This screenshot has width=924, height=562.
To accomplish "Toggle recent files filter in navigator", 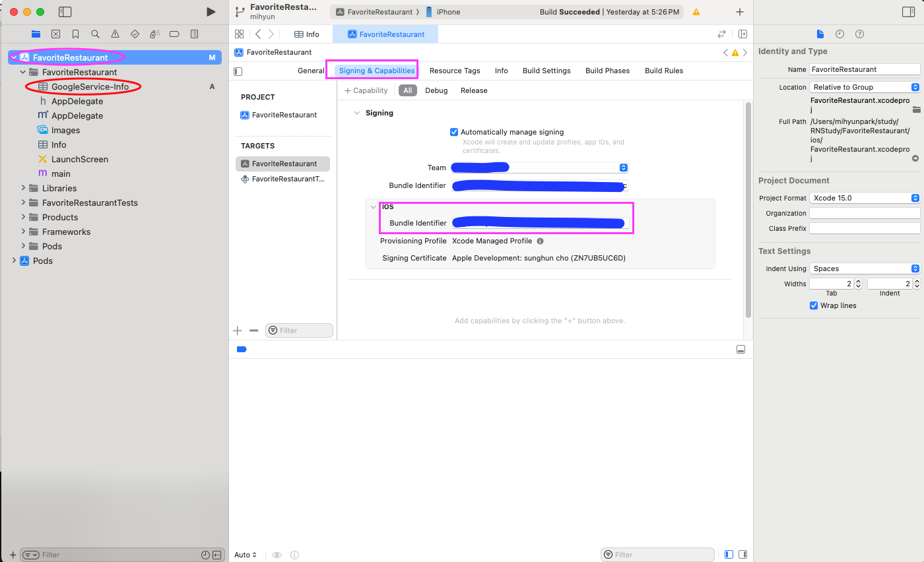I will 205,555.
